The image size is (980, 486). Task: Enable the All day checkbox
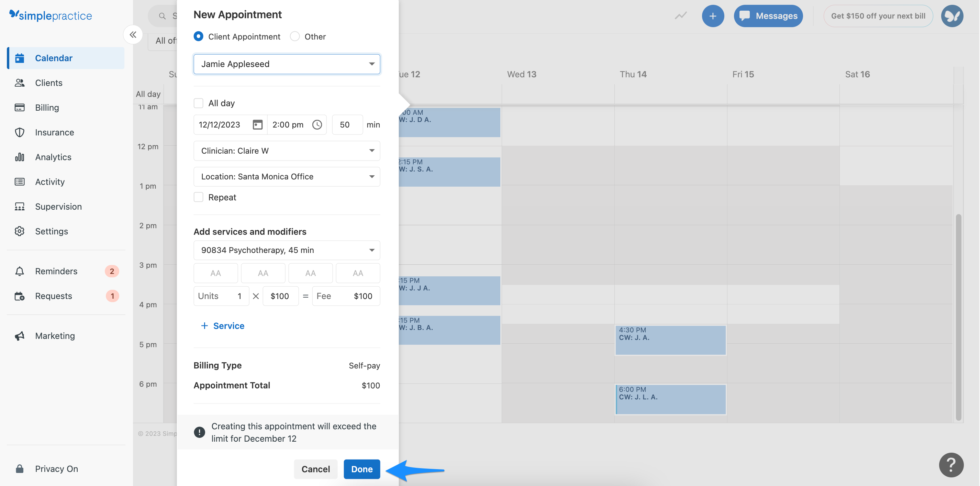point(199,103)
